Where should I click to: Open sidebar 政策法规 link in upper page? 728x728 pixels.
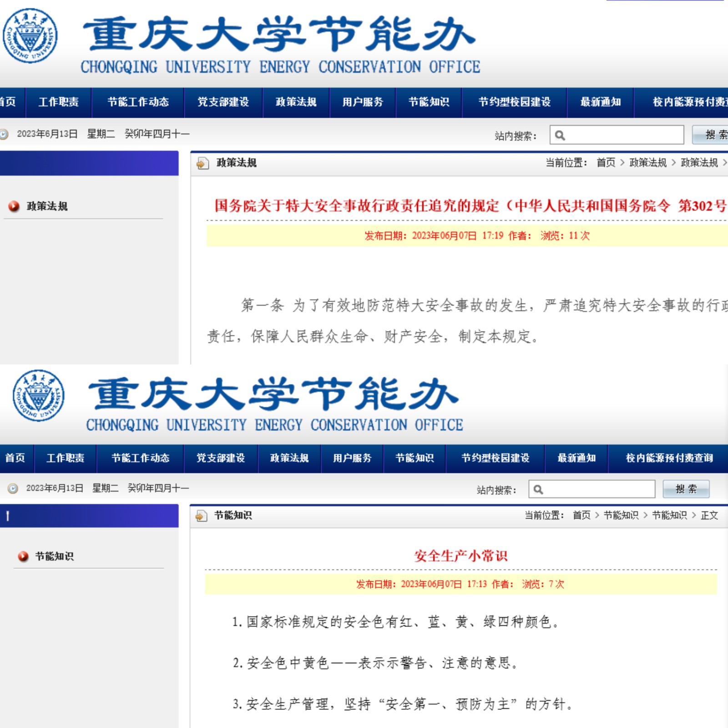coord(47,206)
